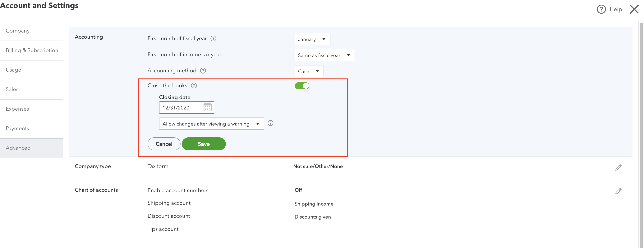Edit the Tax form setting with the pencil icon

[x=618, y=167]
